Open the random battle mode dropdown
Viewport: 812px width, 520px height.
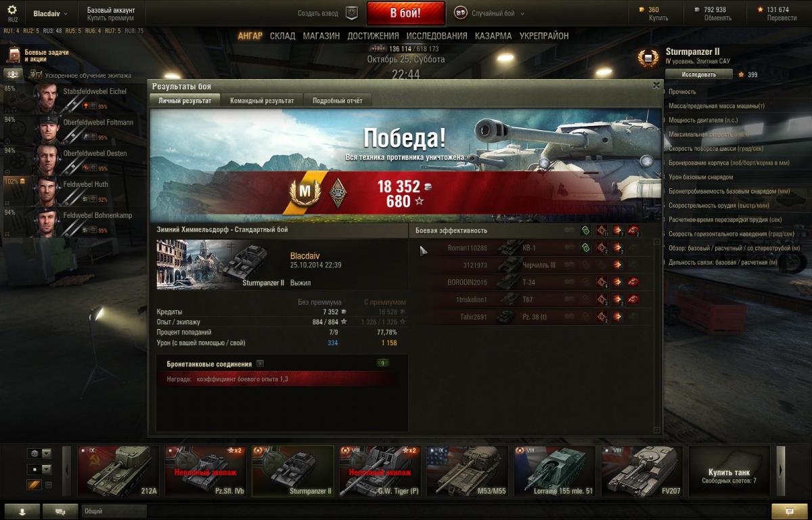click(x=489, y=13)
